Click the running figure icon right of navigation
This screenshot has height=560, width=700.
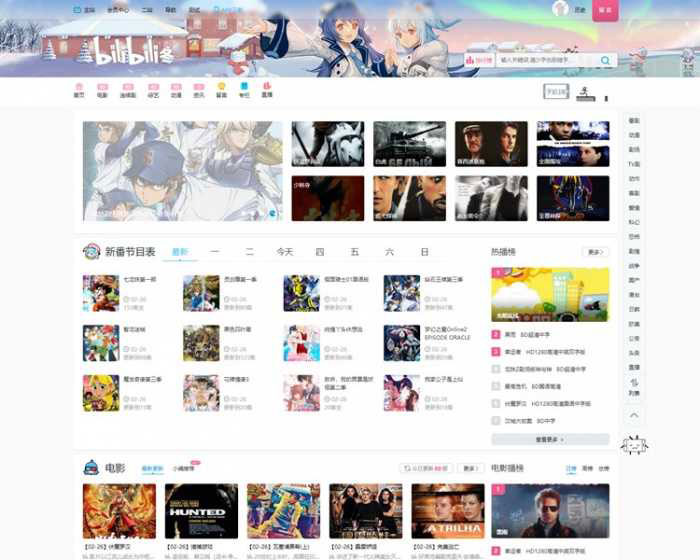tap(585, 93)
